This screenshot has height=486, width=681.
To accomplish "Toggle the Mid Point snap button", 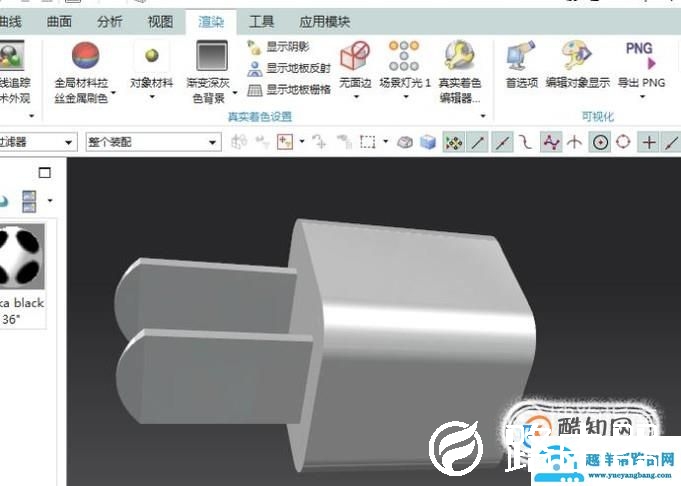I will click(502, 142).
